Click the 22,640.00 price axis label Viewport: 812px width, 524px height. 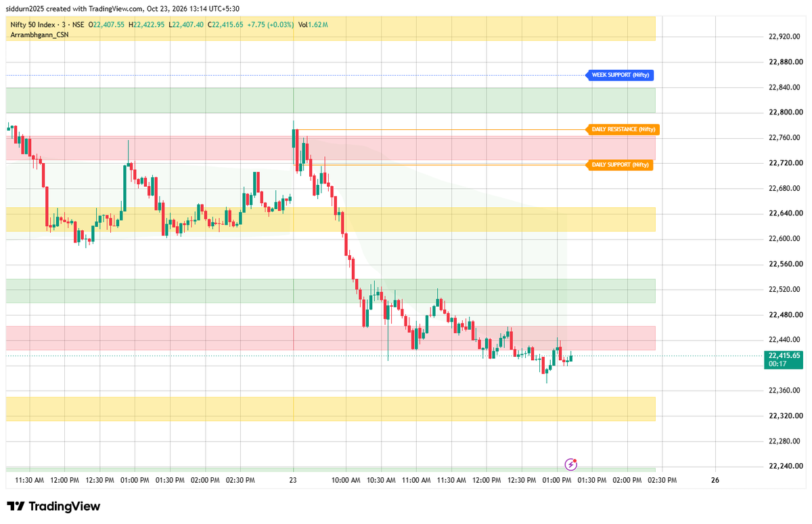point(786,214)
